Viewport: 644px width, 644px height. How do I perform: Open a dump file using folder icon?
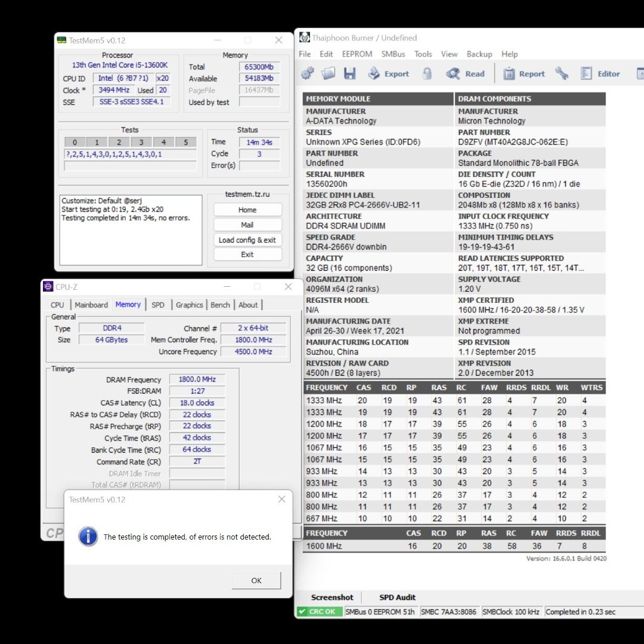(x=328, y=73)
